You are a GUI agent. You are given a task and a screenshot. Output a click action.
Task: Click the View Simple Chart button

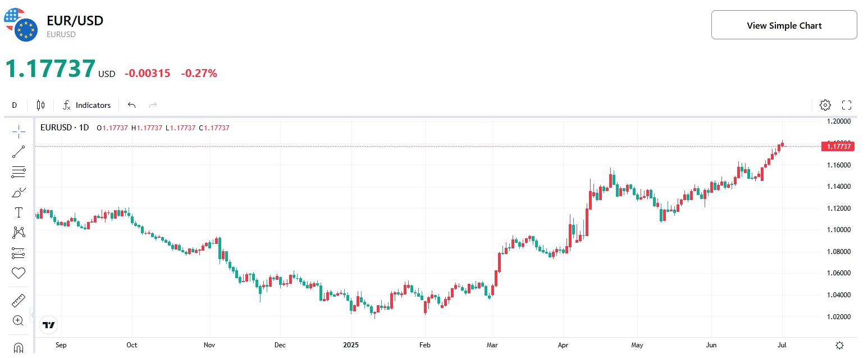tap(784, 25)
